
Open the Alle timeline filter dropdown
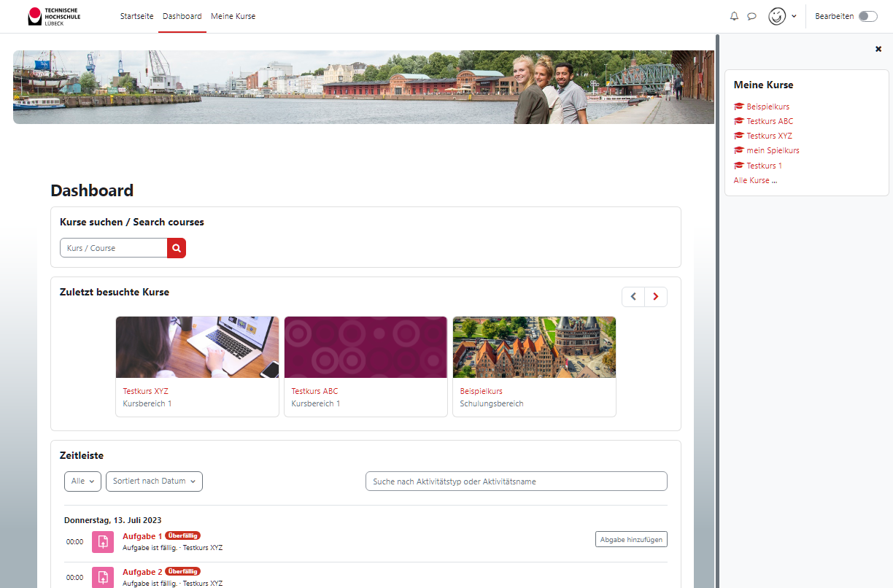pyautogui.click(x=83, y=481)
